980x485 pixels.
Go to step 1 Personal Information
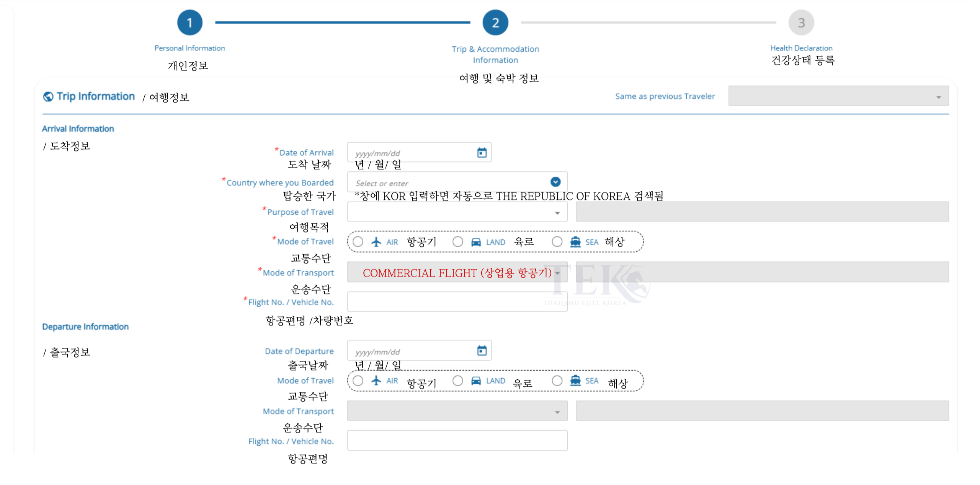click(189, 23)
